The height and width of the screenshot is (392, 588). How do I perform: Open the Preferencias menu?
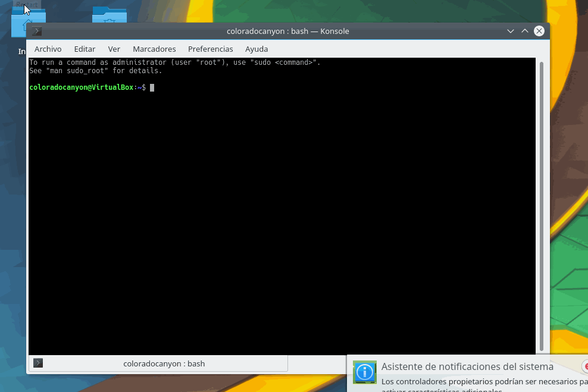coord(210,49)
